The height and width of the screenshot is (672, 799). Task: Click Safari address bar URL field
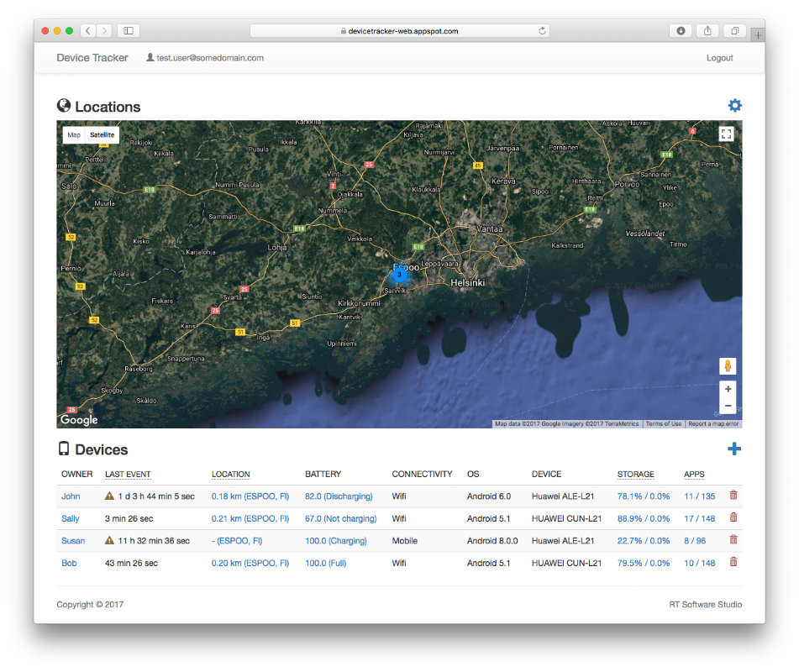click(x=400, y=31)
